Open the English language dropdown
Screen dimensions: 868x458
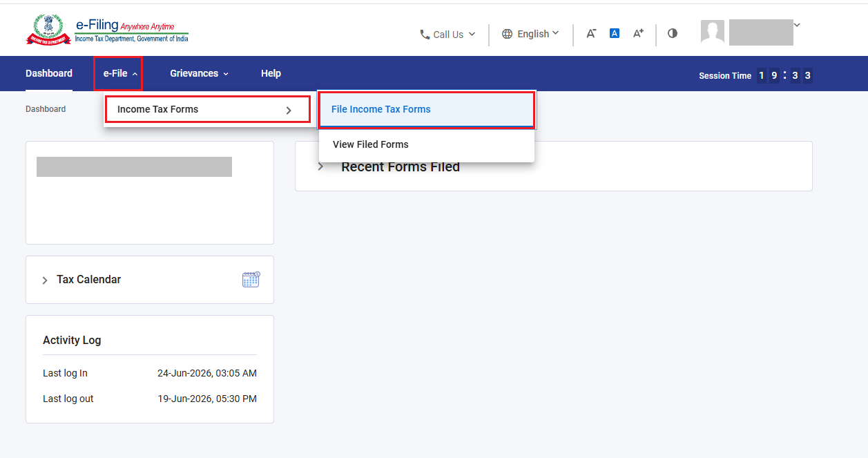[530, 34]
